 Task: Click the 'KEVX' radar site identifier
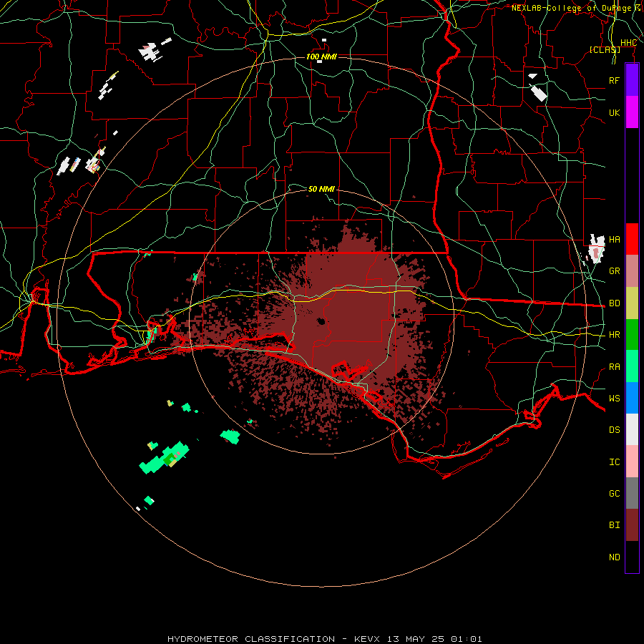(x=367, y=639)
